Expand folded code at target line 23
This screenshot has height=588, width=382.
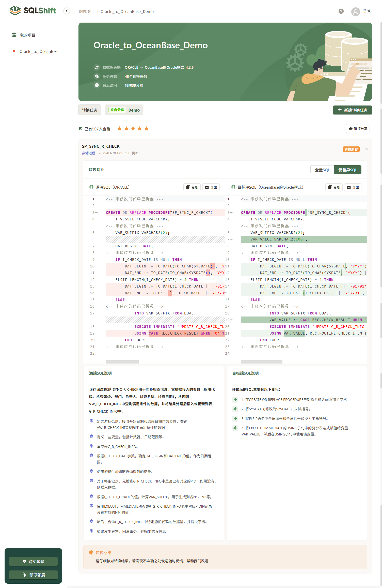tap(270, 347)
